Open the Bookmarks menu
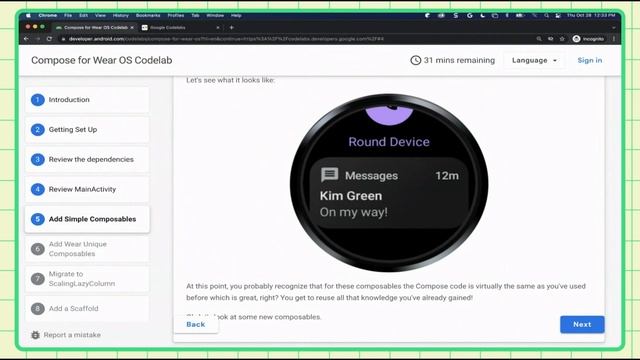The height and width of the screenshot is (360, 640). 148,16
